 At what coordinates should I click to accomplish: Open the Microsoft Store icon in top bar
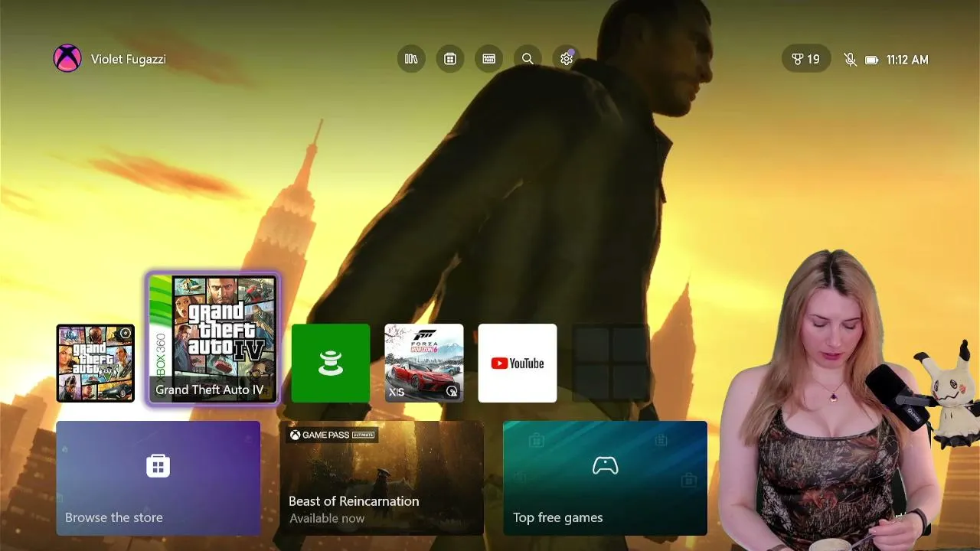(x=450, y=59)
